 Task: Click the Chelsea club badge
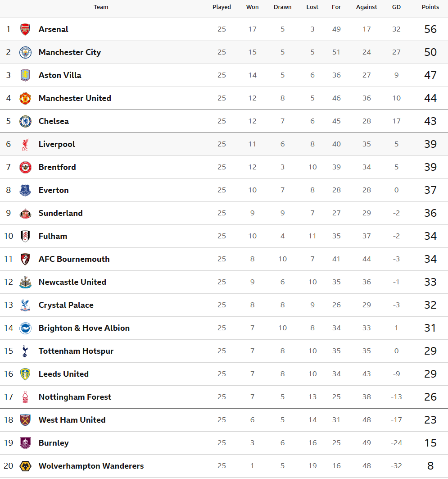pos(25,121)
